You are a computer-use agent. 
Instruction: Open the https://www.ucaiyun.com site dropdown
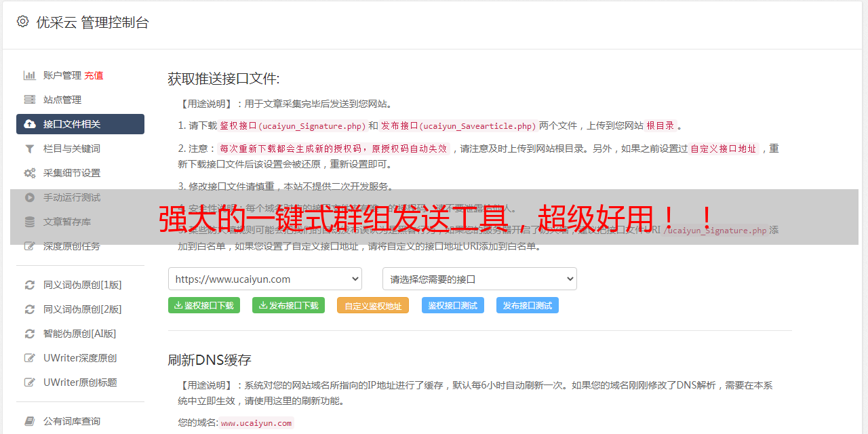click(x=264, y=279)
